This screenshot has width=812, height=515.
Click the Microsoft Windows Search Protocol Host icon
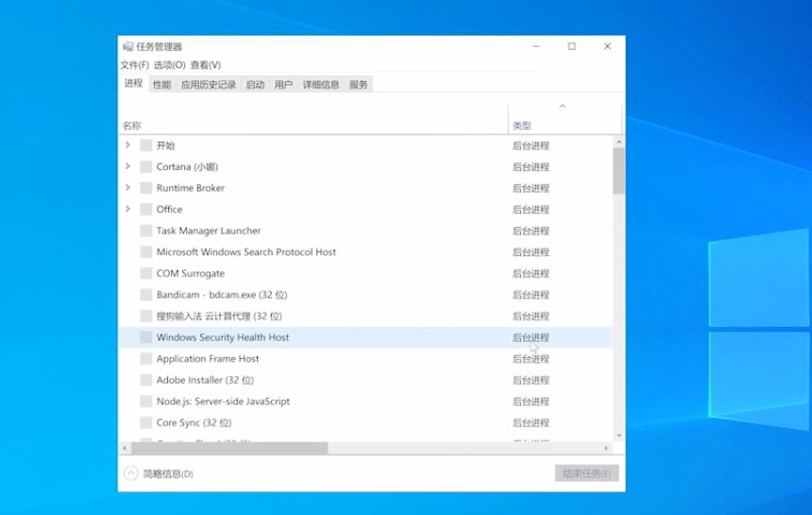click(x=146, y=252)
